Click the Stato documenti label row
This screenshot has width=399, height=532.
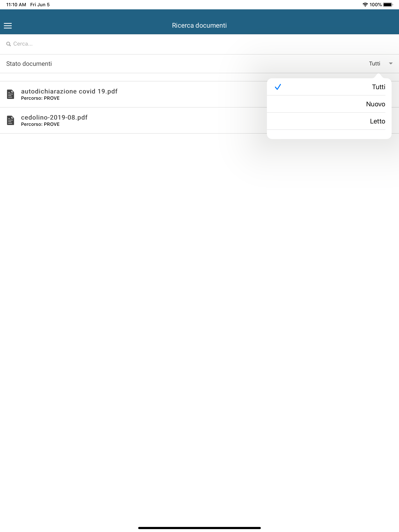[x=199, y=63]
